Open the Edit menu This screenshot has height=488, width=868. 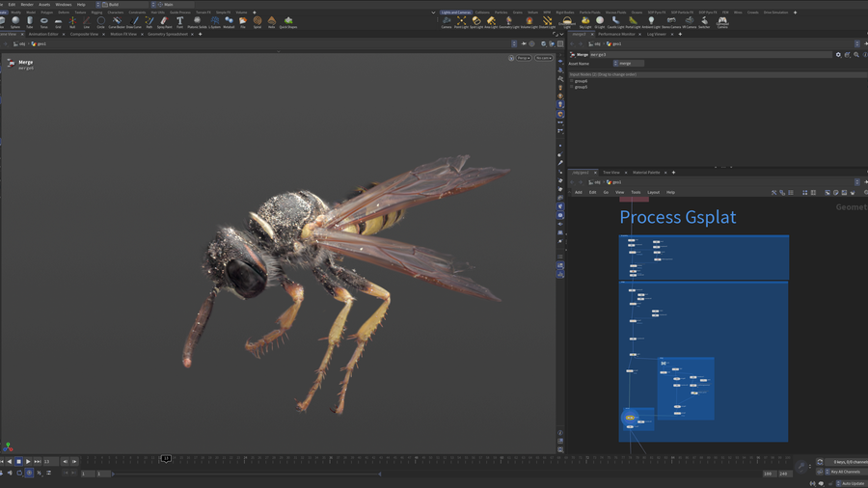12,5
